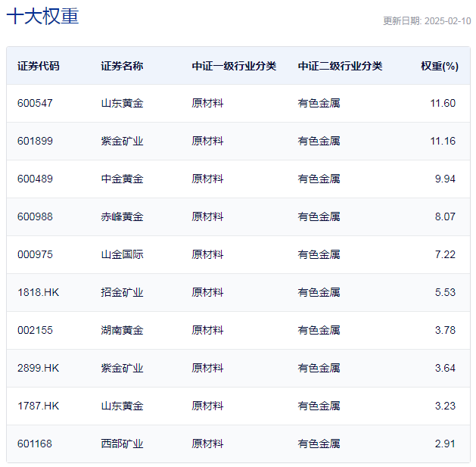This screenshot has height=467, width=476.
Task: Click the 湖南黄金 security name
Action: 122,330
